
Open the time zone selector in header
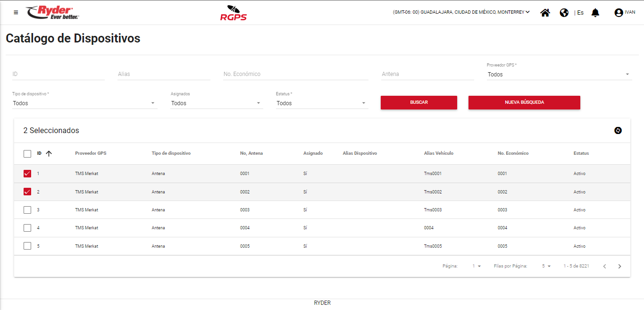[x=461, y=12]
